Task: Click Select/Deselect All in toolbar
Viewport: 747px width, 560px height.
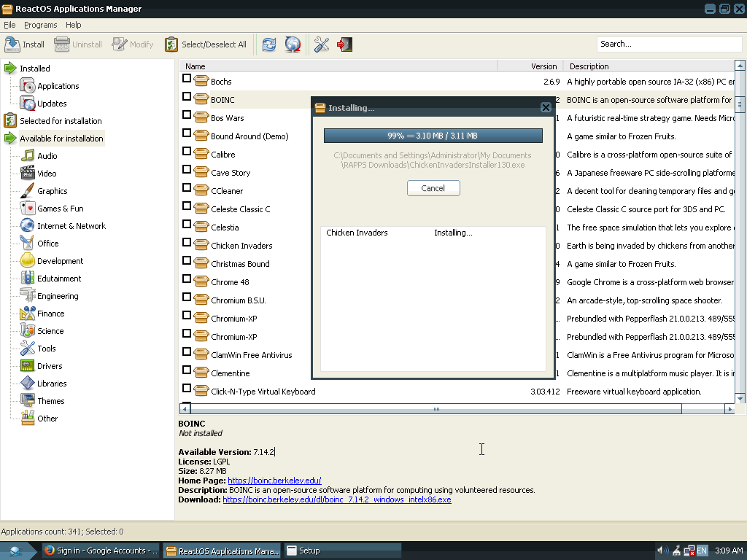Action: pos(206,44)
